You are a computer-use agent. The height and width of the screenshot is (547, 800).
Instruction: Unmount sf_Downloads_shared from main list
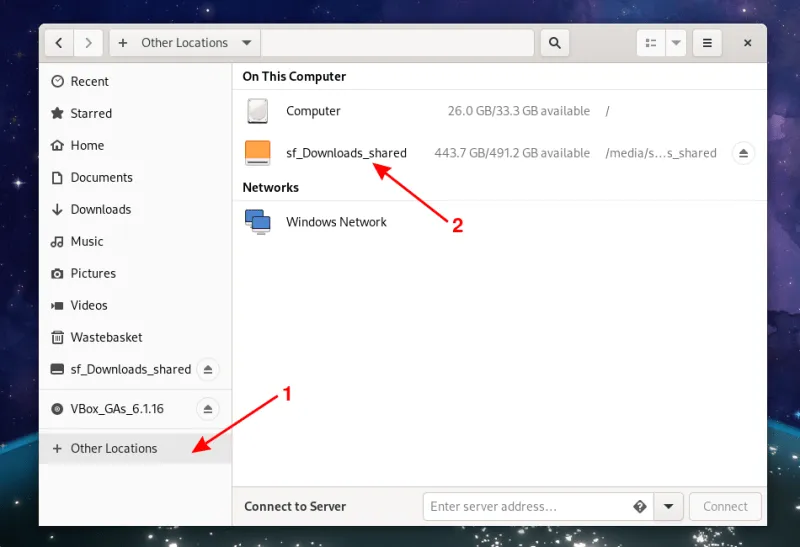pos(742,153)
